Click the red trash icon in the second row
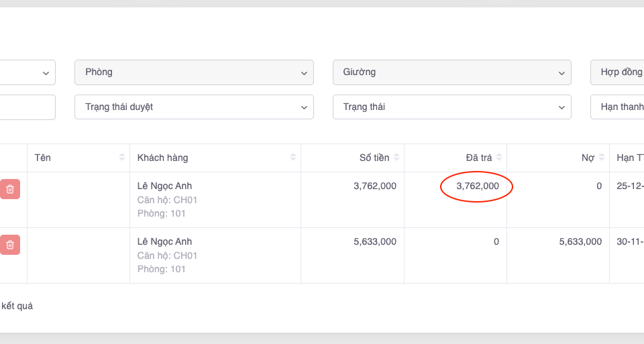Screen dimensions: 644x344 pos(10,245)
